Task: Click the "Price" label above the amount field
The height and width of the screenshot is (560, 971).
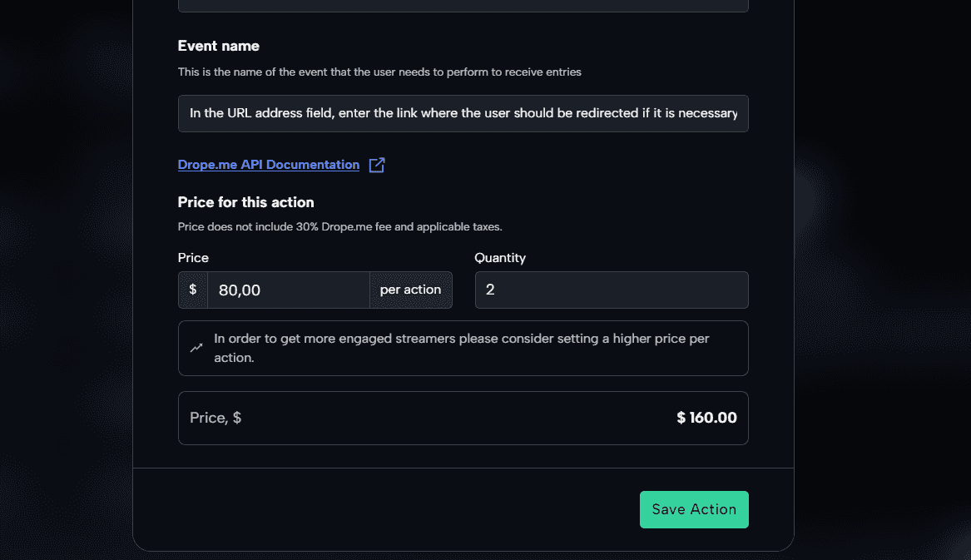Action: click(x=193, y=258)
